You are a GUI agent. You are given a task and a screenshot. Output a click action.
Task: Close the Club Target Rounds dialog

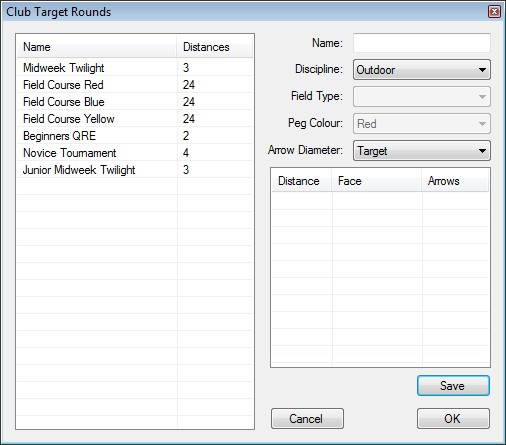coord(494,12)
